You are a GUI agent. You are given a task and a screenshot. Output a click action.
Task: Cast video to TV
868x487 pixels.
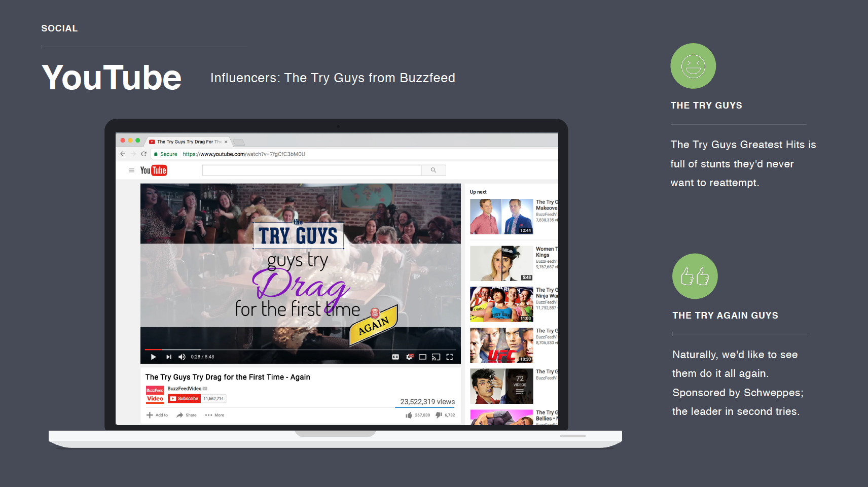coord(436,357)
